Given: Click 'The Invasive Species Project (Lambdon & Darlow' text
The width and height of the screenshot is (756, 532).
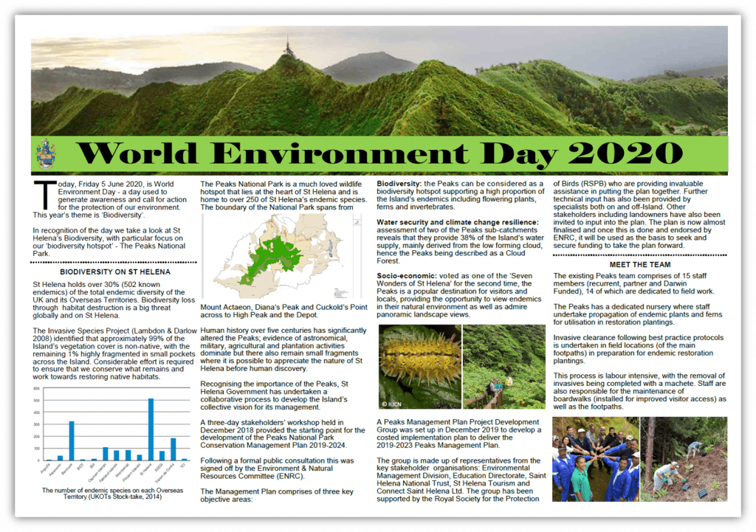Looking at the screenshot, I should coord(114,331).
